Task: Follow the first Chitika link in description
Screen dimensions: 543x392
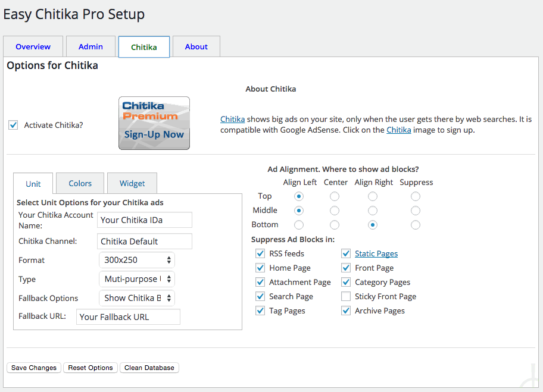Action: (232, 119)
